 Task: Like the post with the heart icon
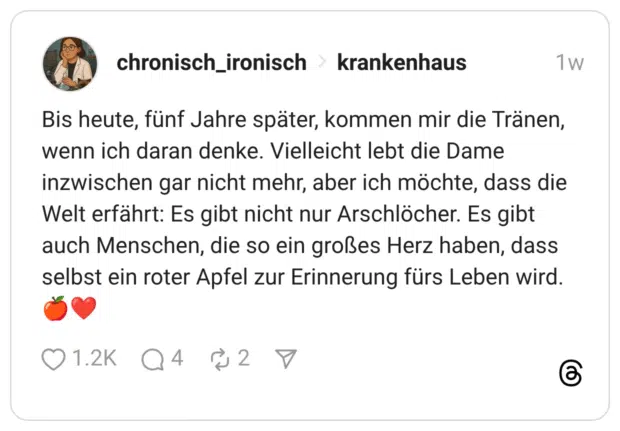[x=53, y=359]
